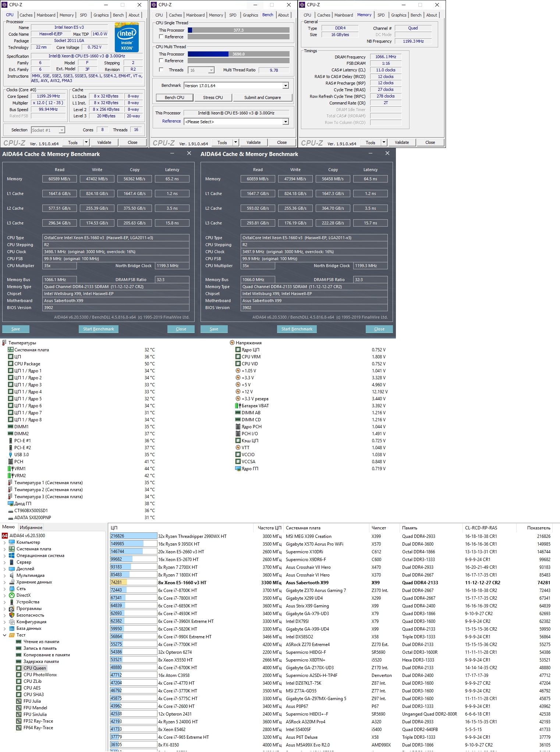560x752 pixels.
Task: Enable Reference checkbox under CPU Multi Thread
Action: (161, 61)
